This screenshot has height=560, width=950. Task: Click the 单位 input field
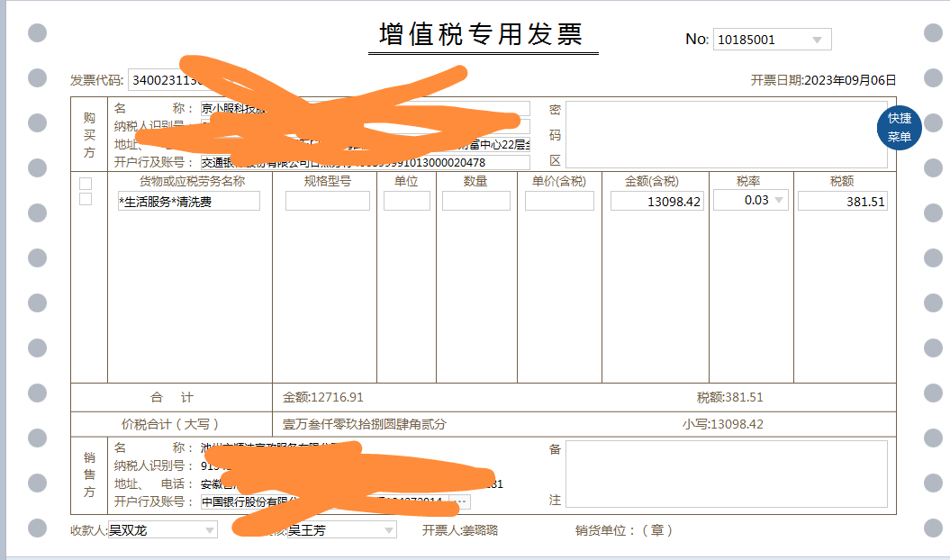pos(406,201)
